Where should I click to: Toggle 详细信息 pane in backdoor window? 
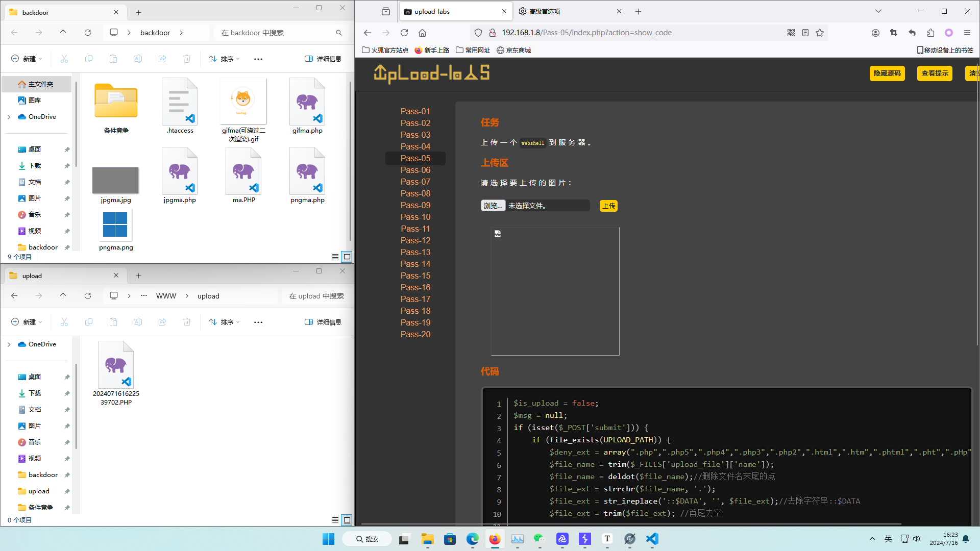(x=323, y=59)
